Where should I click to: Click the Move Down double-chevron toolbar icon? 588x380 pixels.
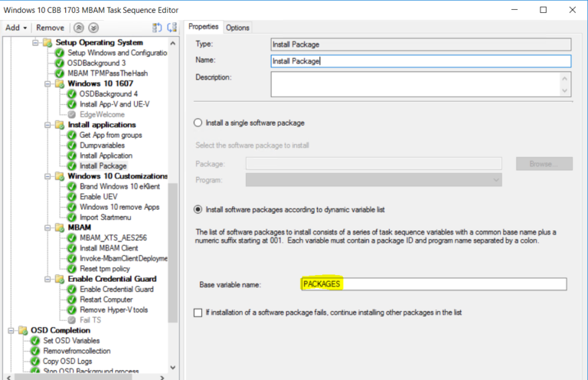point(94,28)
